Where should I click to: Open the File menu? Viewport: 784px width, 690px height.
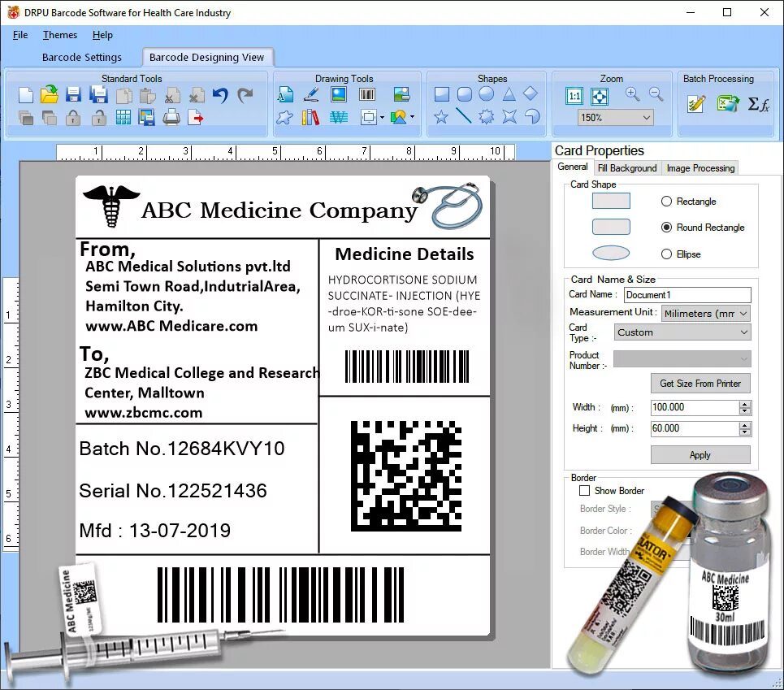coord(20,35)
